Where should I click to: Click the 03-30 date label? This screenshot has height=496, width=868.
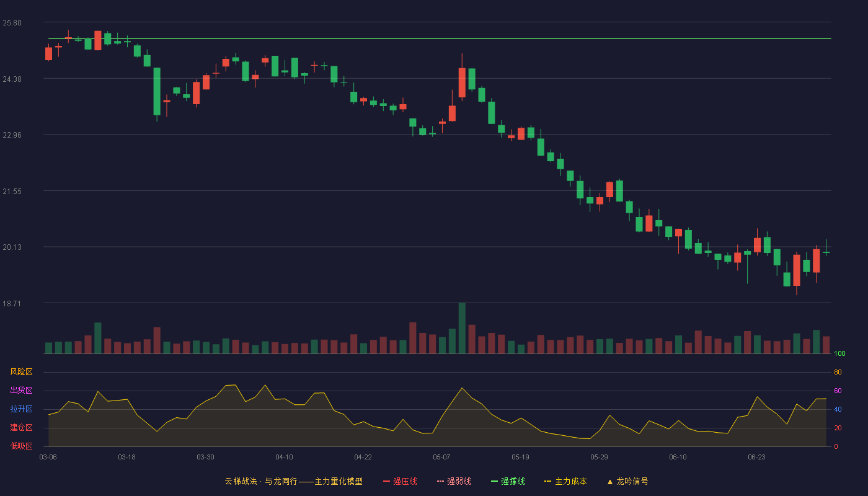point(205,457)
